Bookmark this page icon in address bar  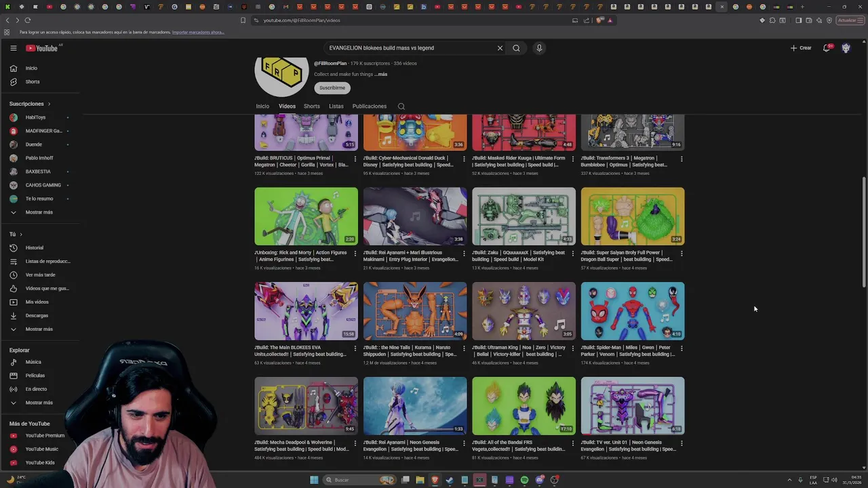(x=243, y=20)
